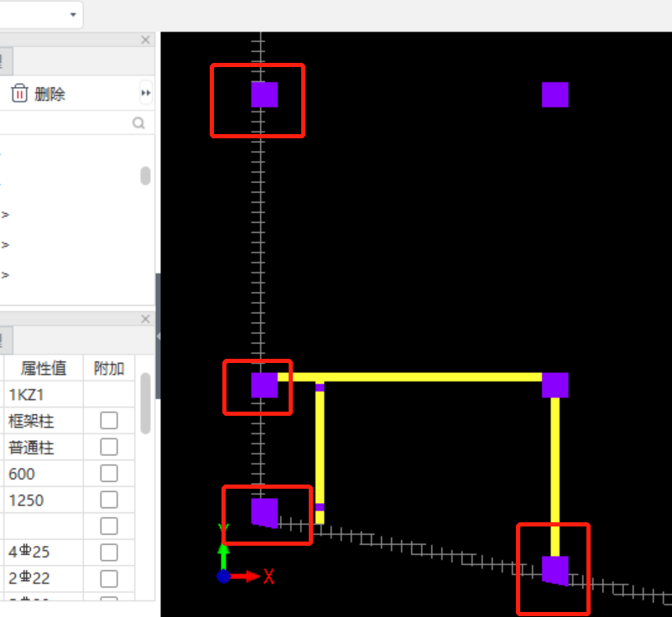This screenshot has height=617, width=672.
Task: Click the 4⌀25 rebar value cell
Action: tap(44, 552)
